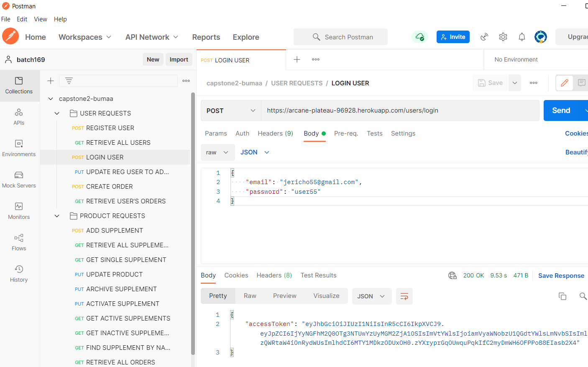
Task: Click the collections list scrollbar
Action: coord(193,224)
